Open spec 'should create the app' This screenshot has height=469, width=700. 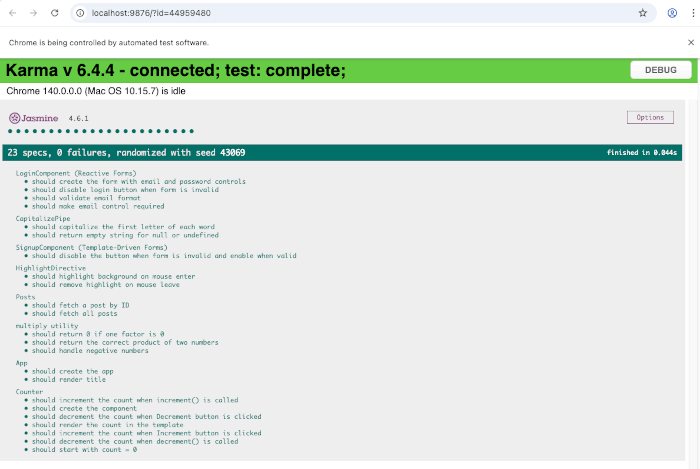tap(73, 371)
